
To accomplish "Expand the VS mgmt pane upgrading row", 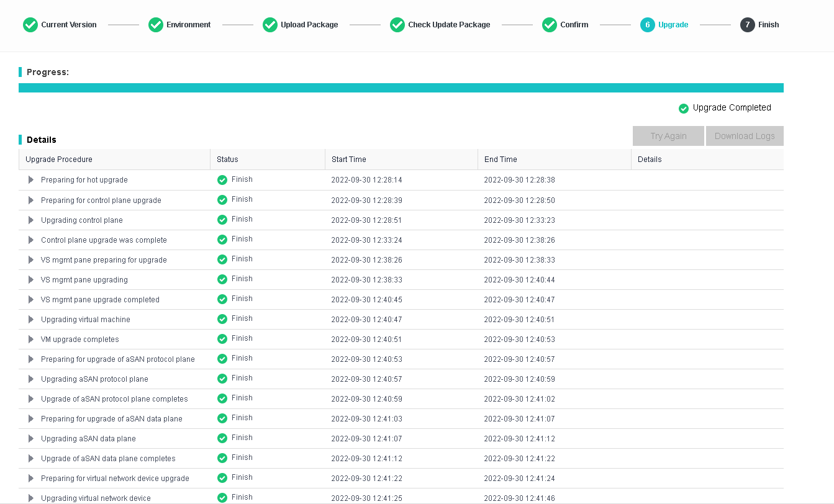I will [x=31, y=280].
